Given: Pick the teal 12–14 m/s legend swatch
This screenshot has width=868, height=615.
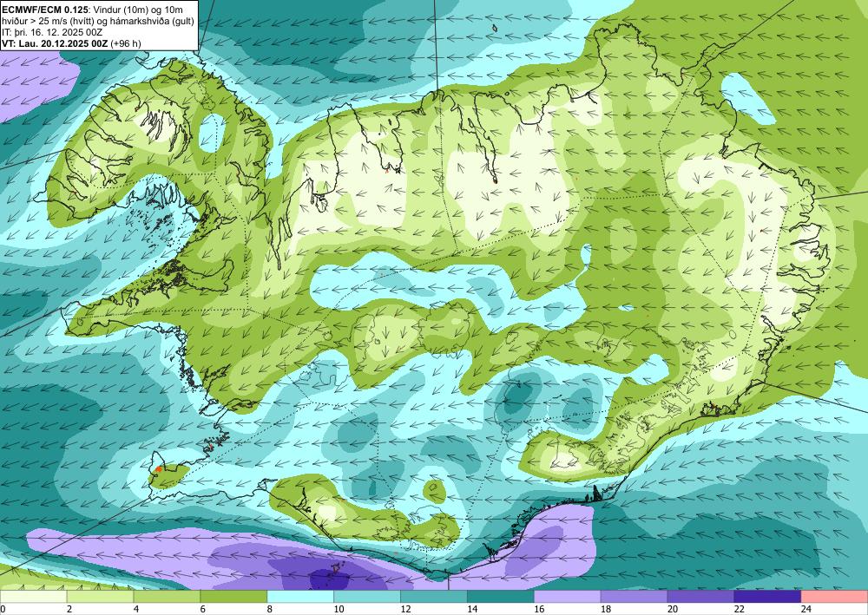Looking at the screenshot, I should (434, 597).
